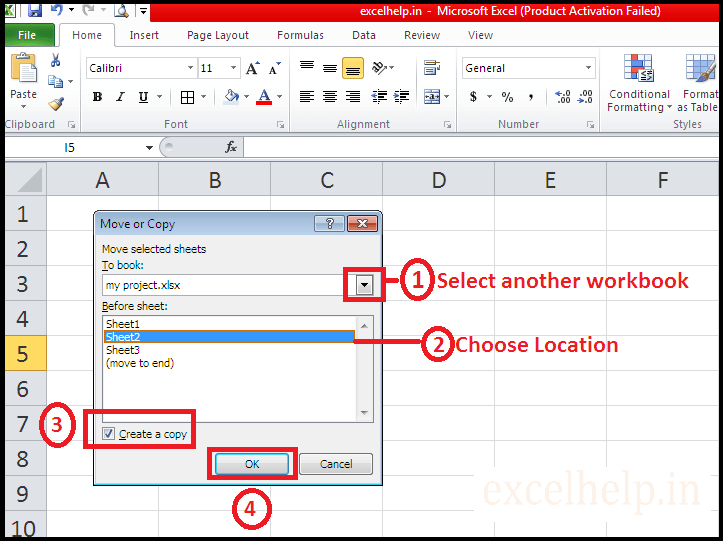This screenshot has width=723, height=541.
Task: Click the Paste clipboard icon
Action: point(23,69)
